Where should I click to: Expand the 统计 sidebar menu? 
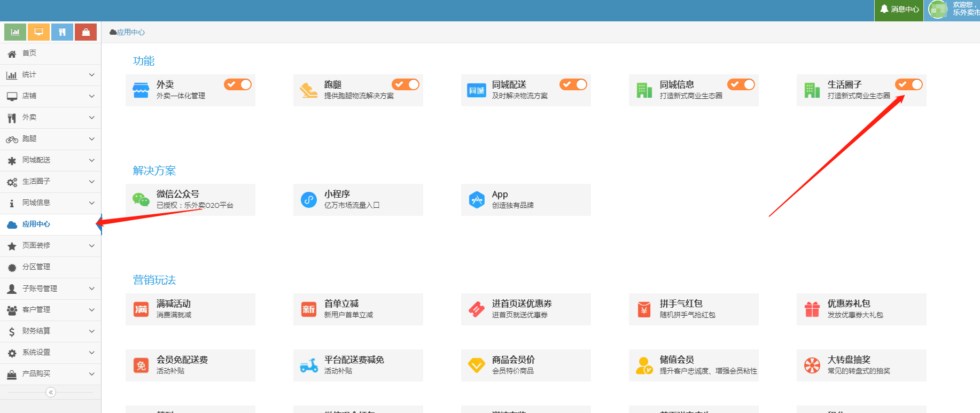[50, 75]
